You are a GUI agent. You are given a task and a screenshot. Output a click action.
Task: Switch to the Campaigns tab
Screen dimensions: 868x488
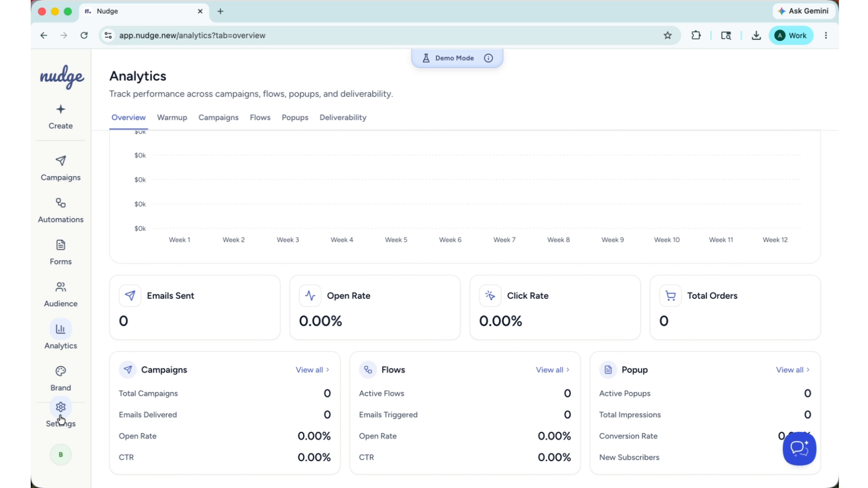point(218,117)
